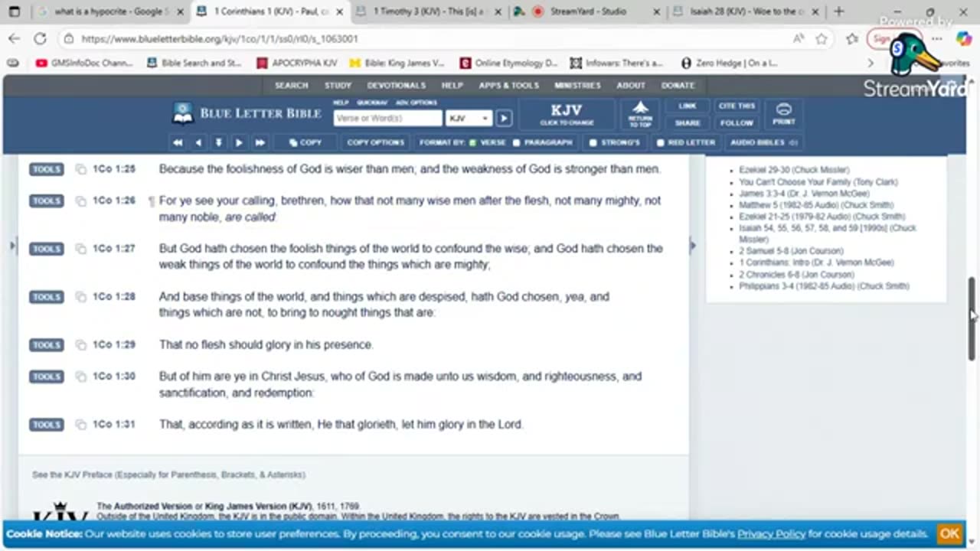Accept cookies with the OK button
This screenshot has width=980, height=551.
click(949, 533)
